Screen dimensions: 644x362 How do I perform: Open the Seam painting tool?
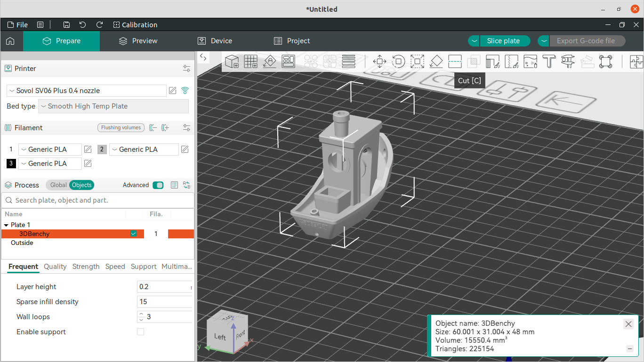(x=511, y=61)
